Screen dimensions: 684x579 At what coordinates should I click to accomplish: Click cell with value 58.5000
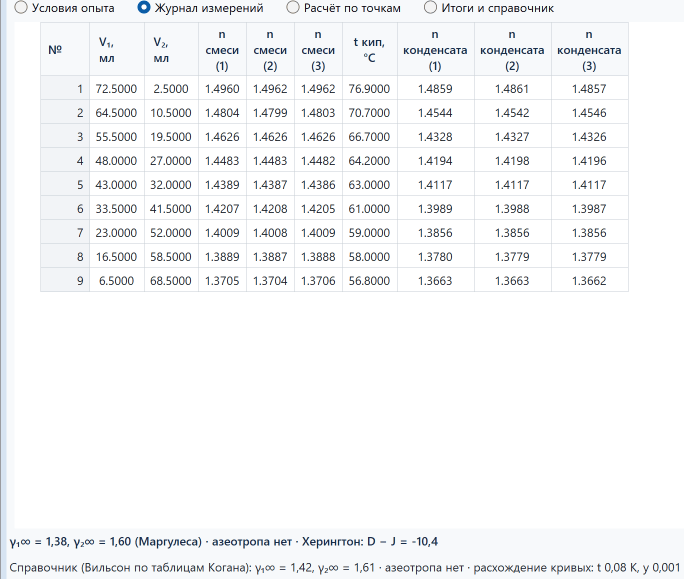tap(171, 257)
